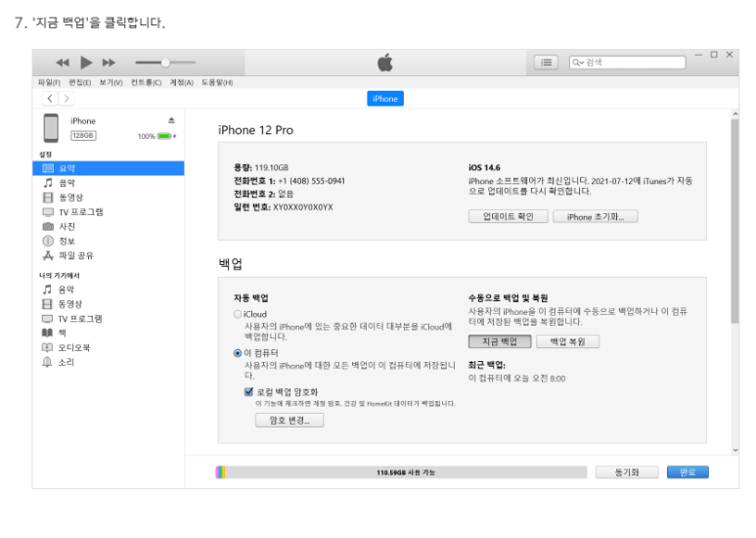Click the blue 완료 button
This screenshot has height=538, width=756.
tap(688, 472)
